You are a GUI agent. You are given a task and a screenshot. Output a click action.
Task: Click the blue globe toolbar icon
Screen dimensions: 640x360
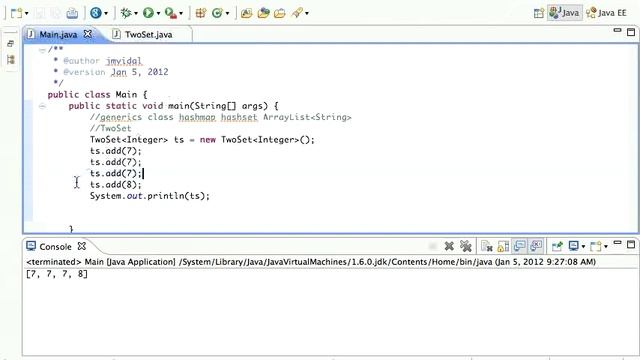coord(96,13)
